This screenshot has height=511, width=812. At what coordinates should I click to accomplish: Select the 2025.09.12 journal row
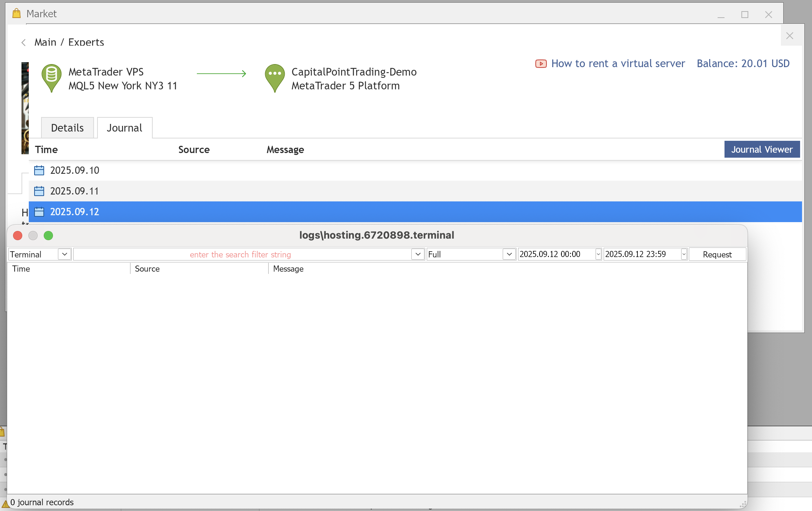click(415, 212)
